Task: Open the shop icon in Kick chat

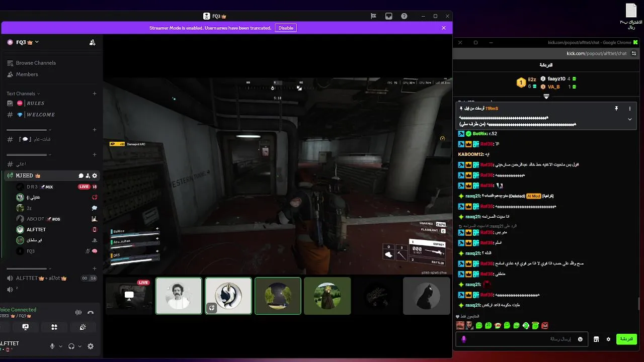Action: click(596, 339)
